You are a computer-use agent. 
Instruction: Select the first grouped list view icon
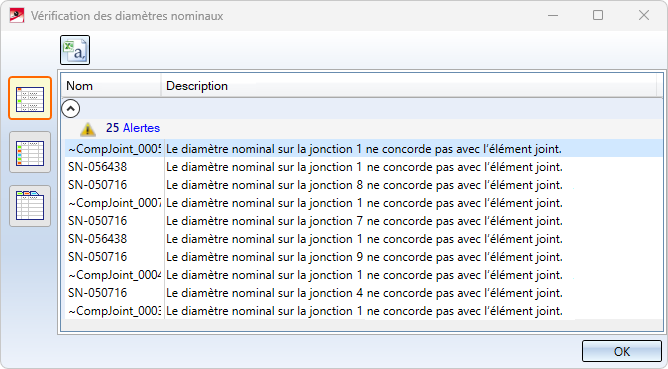(x=30, y=98)
